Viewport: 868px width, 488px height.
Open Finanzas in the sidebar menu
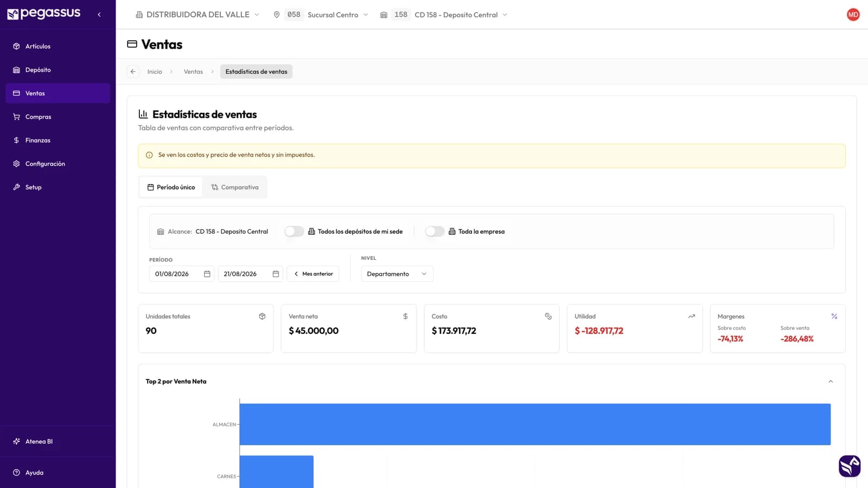[x=58, y=140]
